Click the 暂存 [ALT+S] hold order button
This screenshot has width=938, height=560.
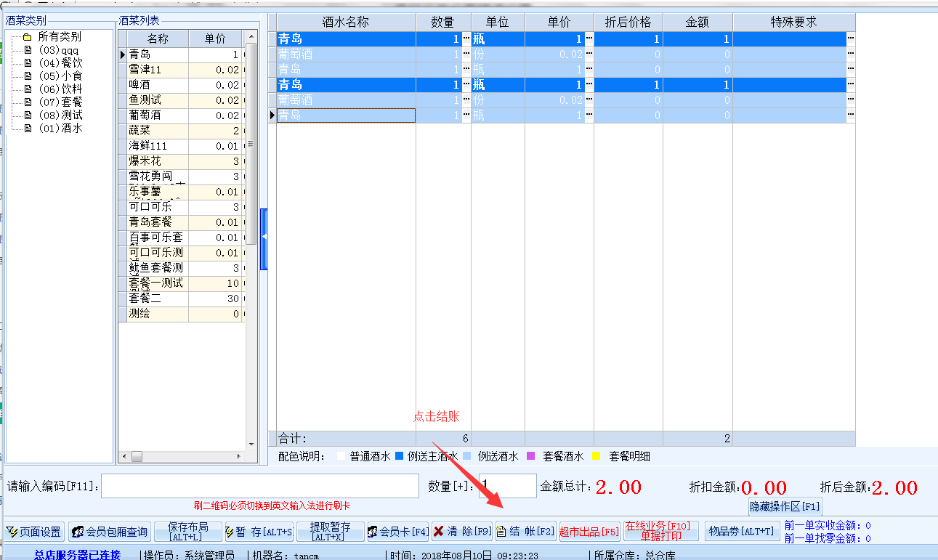259,532
